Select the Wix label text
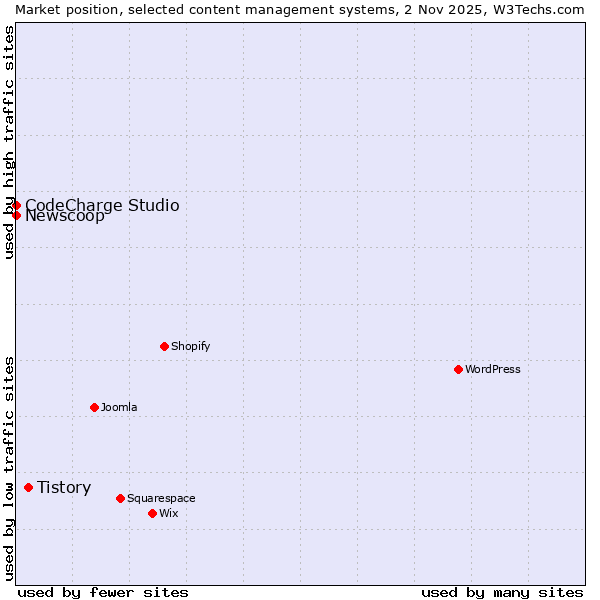Viewport: 600px width, 600px height. pos(168,513)
